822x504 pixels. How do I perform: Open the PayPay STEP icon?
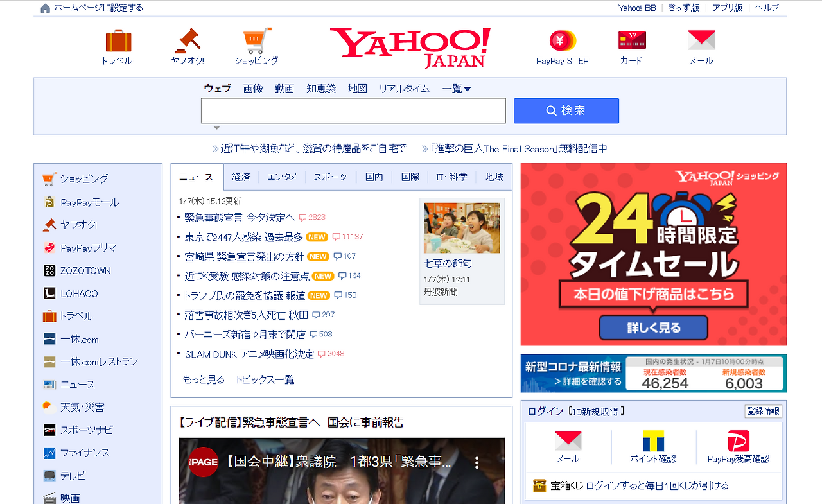point(562,40)
